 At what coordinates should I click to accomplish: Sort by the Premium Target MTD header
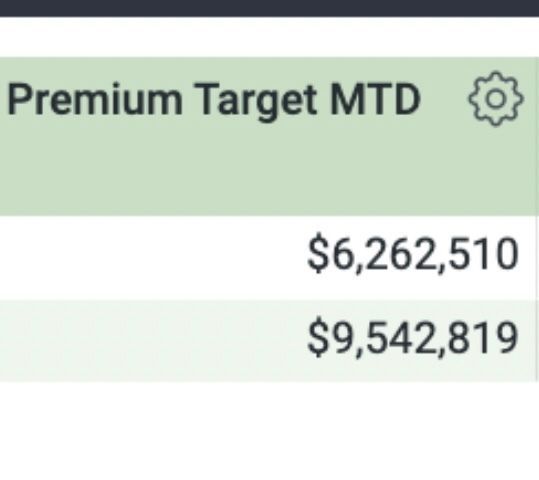[214, 100]
